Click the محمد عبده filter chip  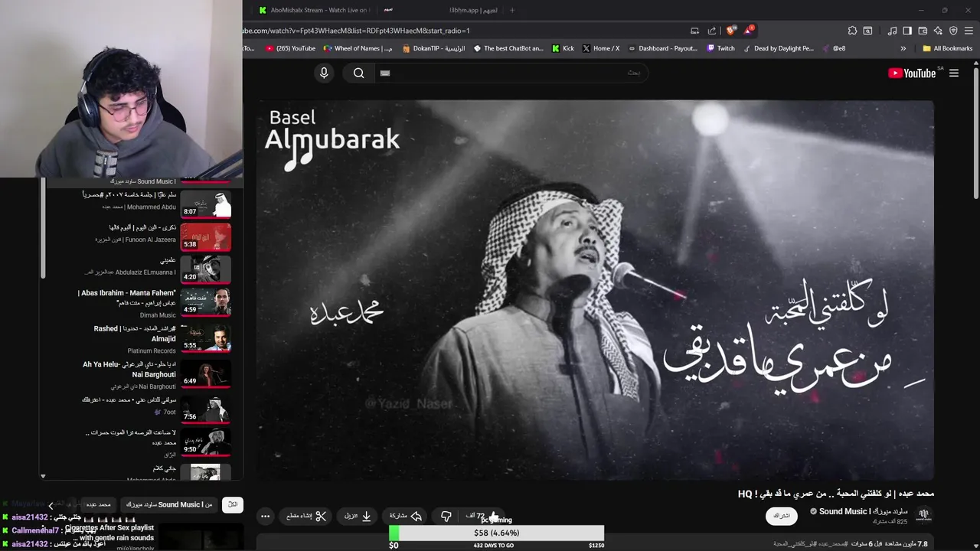click(x=98, y=504)
